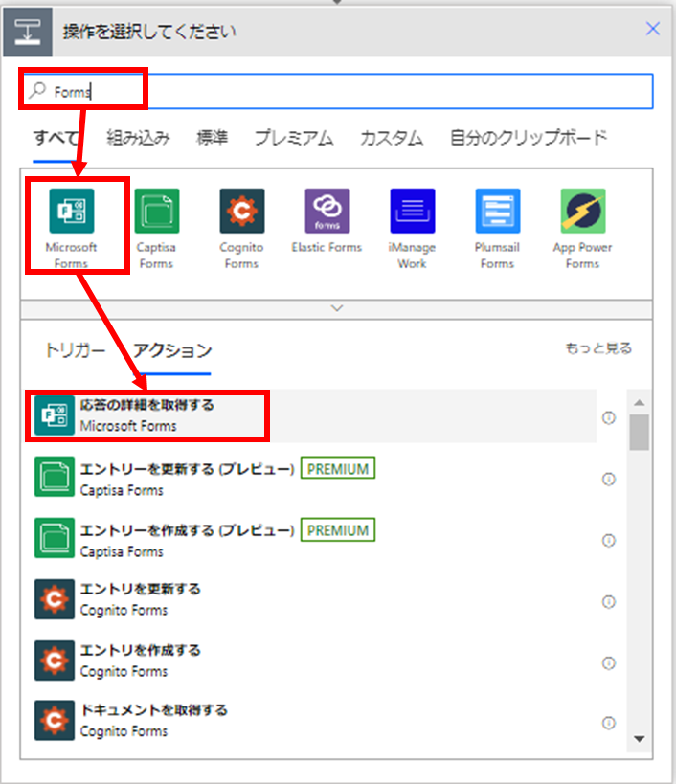Open the App Power Forms connector
Viewport: 676px width, 784px height.
coord(583,211)
